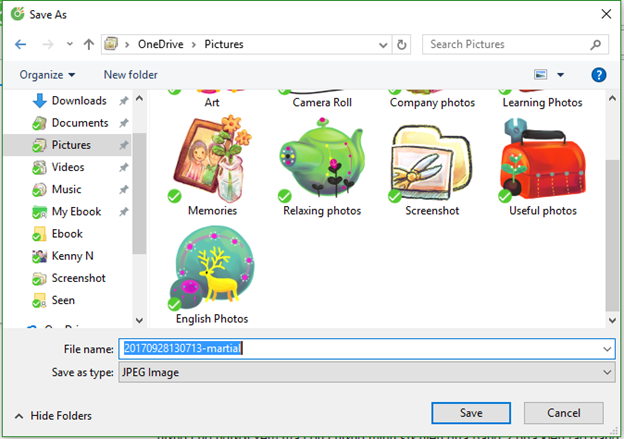624x439 pixels.
Task: Go back with the blue back arrow
Action: click(21, 44)
